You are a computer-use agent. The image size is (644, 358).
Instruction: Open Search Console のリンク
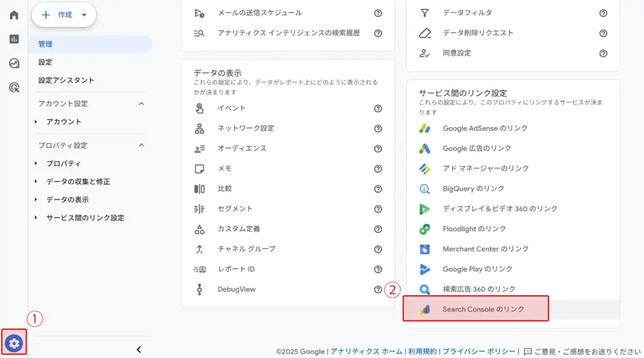pyautogui.click(x=483, y=310)
